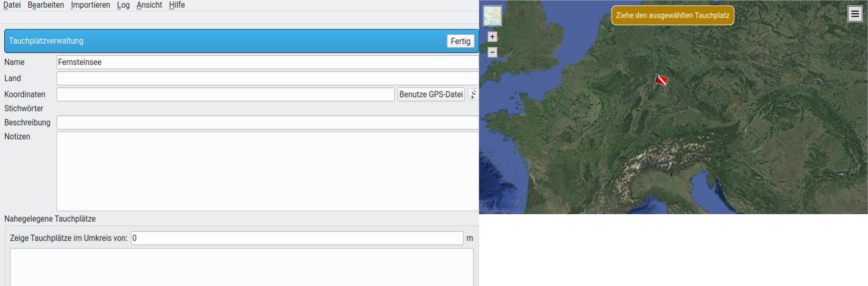Open the Hilfe menu
The width and height of the screenshot is (868, 286).
[177, 5]
